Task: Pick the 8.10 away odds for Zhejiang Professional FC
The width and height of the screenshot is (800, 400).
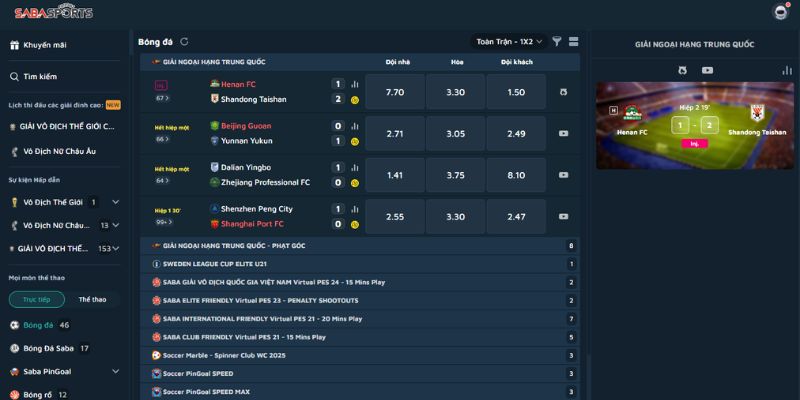Action: [x=516, y=175]
